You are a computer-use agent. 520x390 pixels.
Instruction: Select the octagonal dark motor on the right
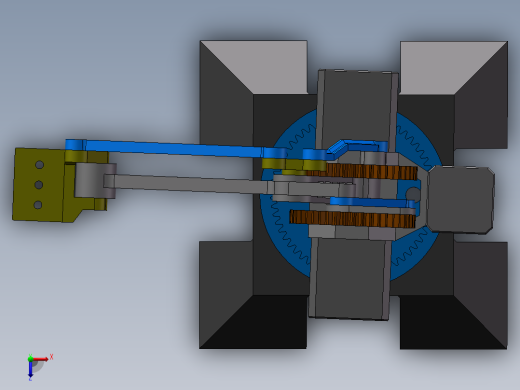[x=461, y=199]
